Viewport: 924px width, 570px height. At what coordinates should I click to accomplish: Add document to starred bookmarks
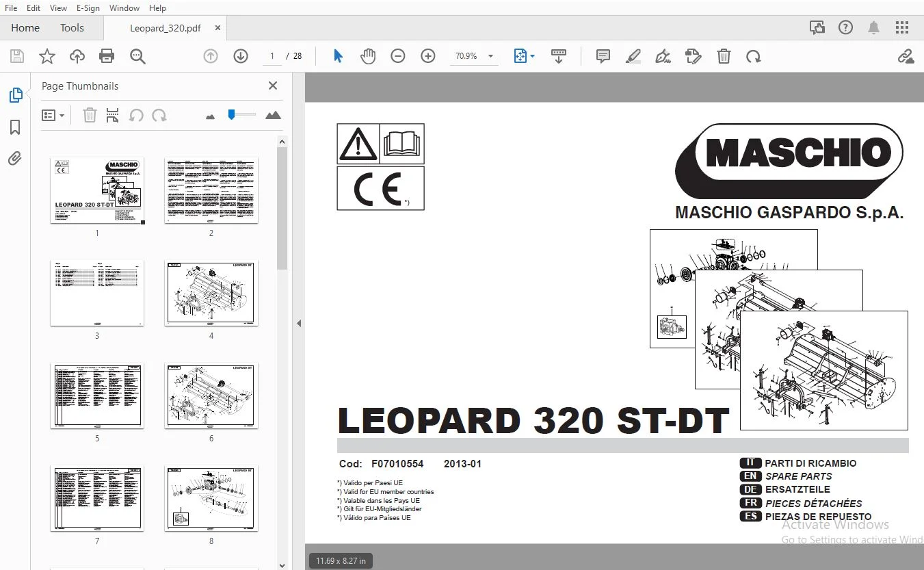[47, 56]
